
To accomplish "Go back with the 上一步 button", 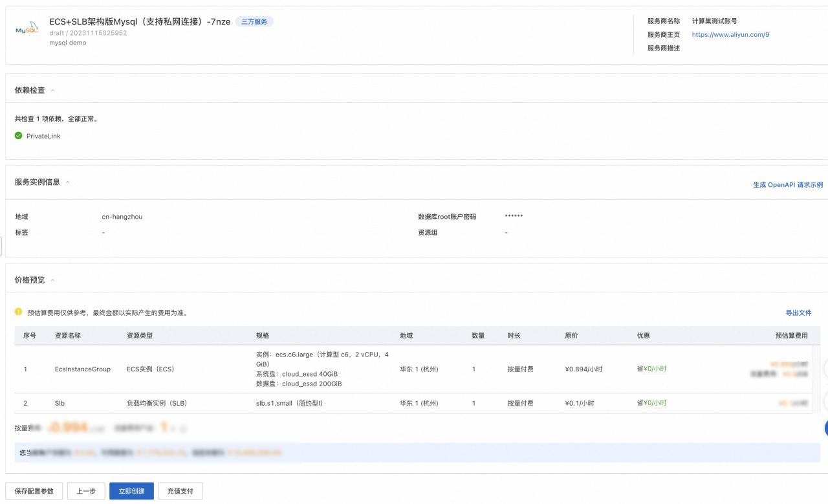I will 86,491.
